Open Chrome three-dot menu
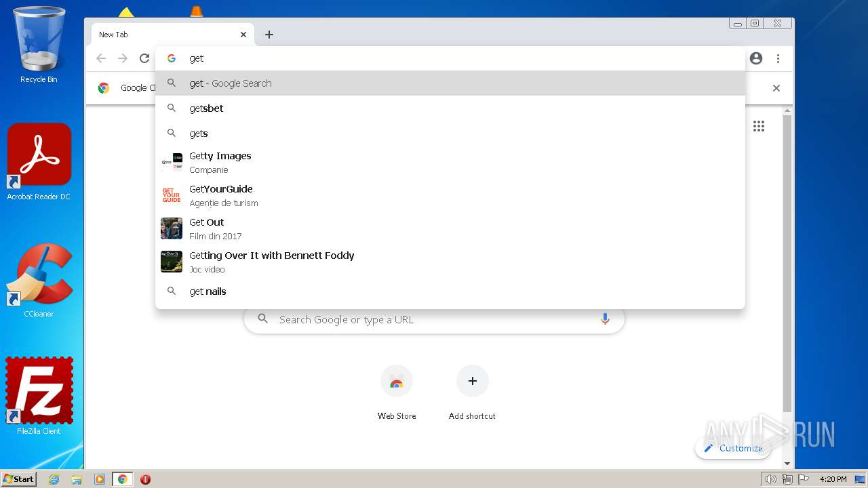 coord(778,58)
